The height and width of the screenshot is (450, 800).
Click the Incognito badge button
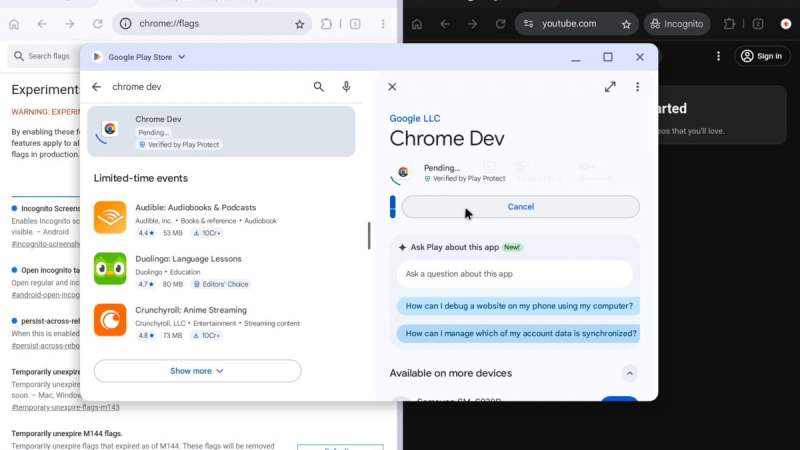pyautogui.click(x=677, y=24)
